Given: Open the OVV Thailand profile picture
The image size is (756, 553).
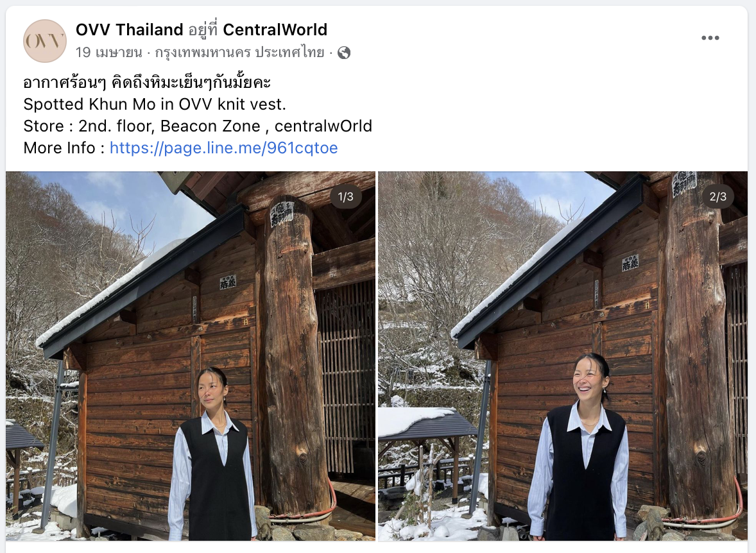Looking at the screenshot, I should coord(45,41).
